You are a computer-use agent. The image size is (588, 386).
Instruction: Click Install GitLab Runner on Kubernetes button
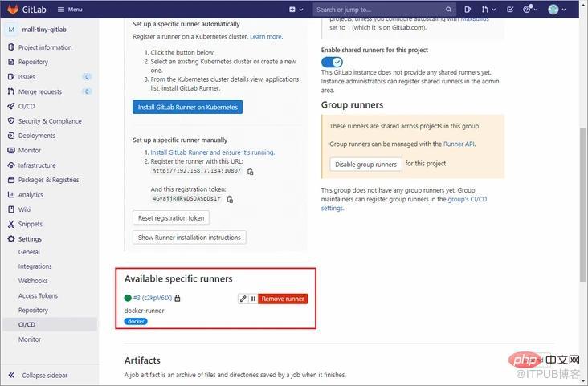tap(187, 108)
